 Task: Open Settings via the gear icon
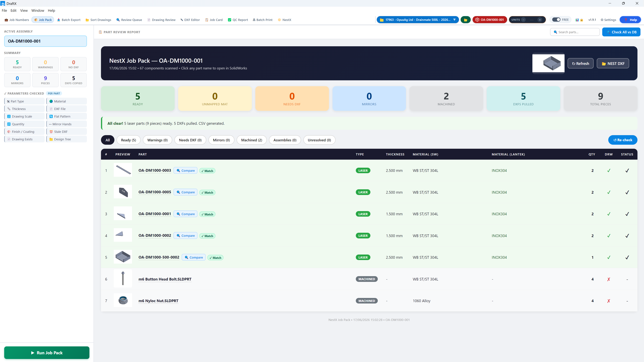608,20
